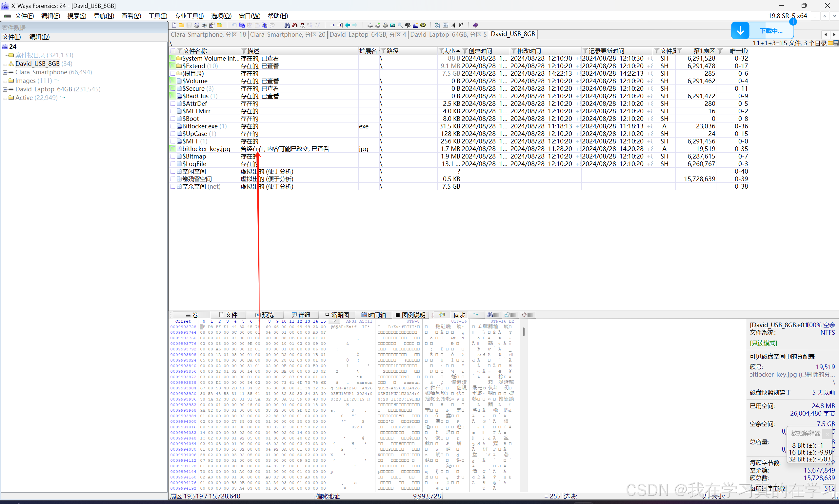The width and height of the screenshot is (839, 504).
Task: Click the magnifier icon in toolbar
Action: click(400, 25)
